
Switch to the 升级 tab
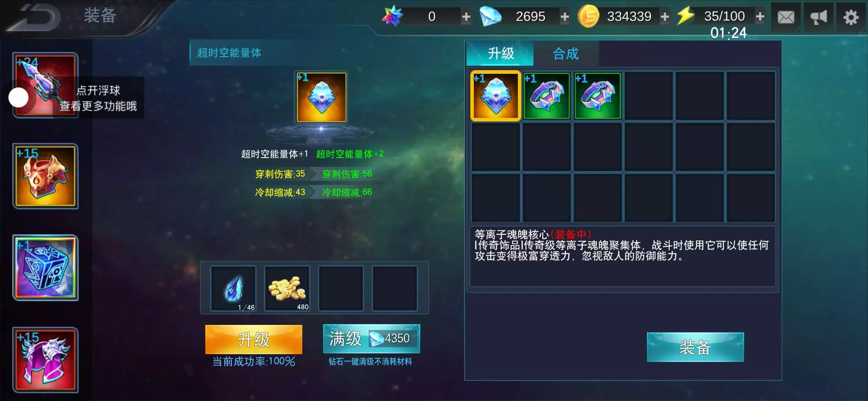pos(500,54)
